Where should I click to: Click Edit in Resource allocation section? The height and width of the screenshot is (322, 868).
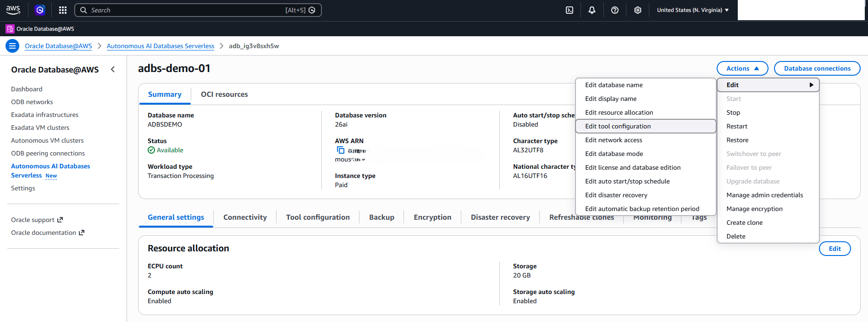(835, 249)
